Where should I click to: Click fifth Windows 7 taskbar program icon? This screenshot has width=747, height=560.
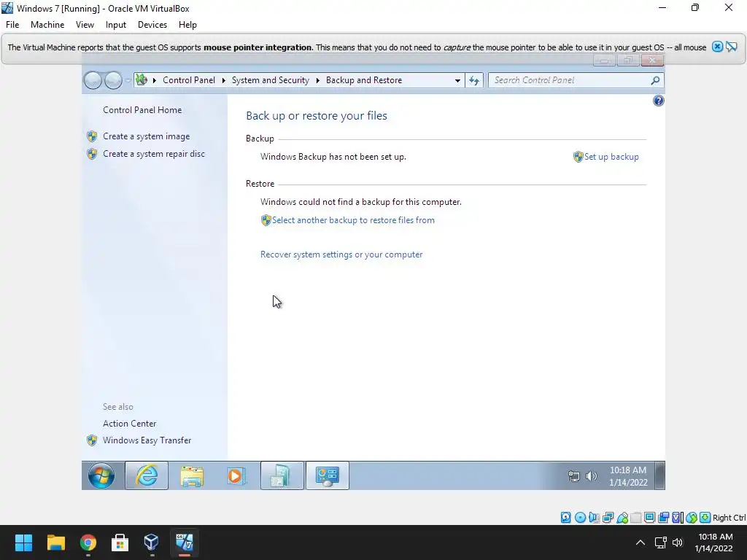(x=282, y=475)
